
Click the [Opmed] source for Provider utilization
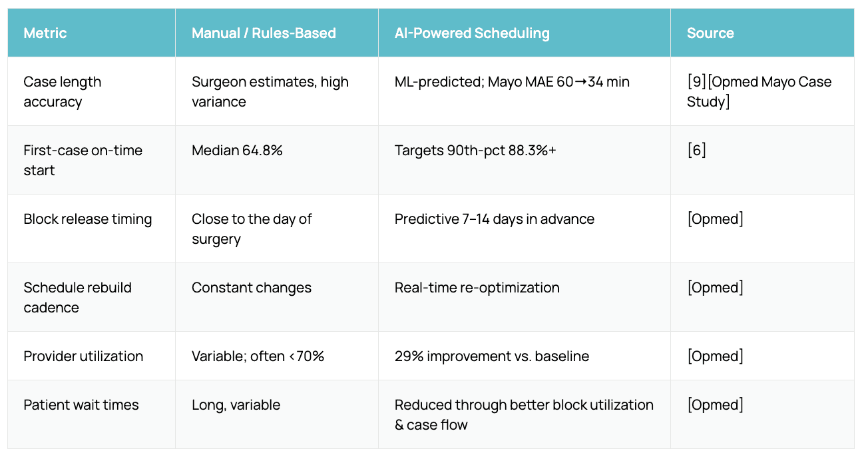pyautogui.click(x=715, y=356)
